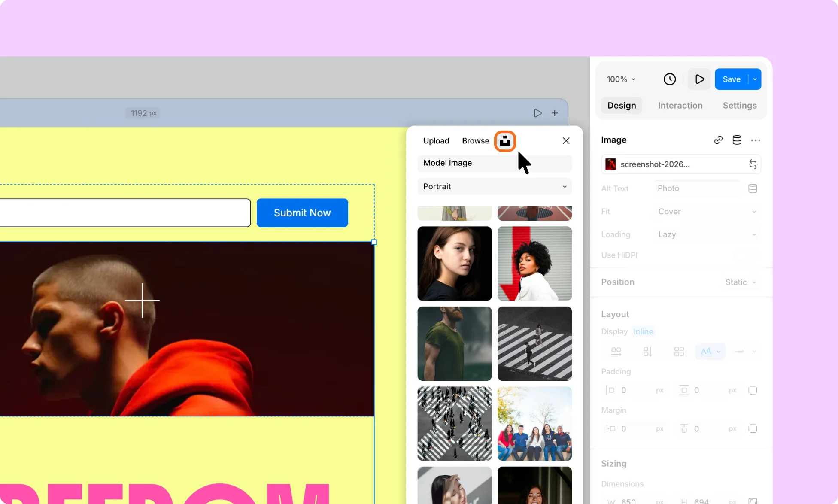This screenshot has height=504, width=838.
Task: Add a breakpoint with plus icon
Action: pyautogui.click(x=555, y=113)
